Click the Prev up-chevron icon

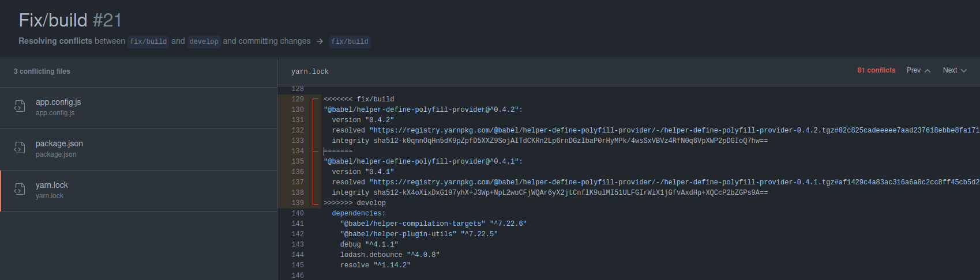point(928,71)
